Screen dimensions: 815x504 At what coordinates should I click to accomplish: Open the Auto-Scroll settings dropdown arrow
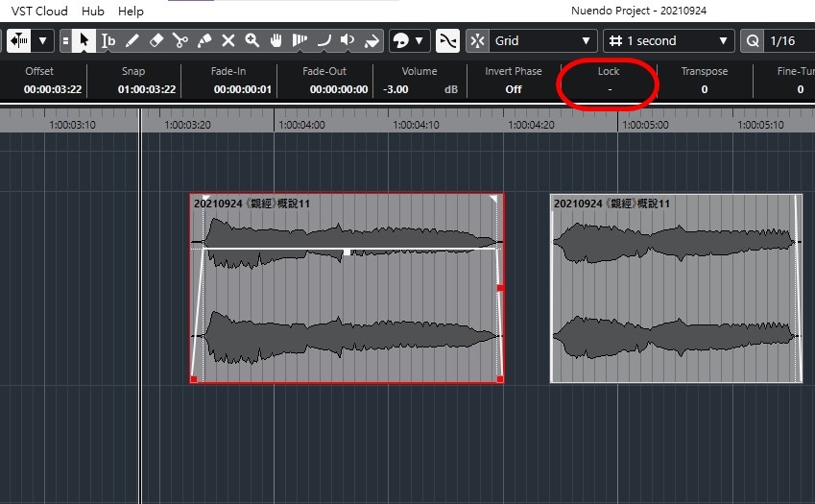(x=42, y=40)
